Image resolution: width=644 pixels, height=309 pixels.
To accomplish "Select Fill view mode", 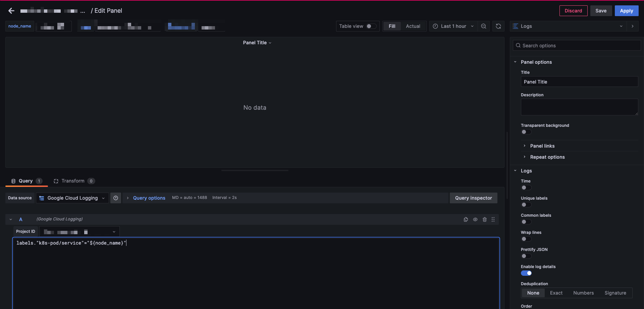I will click(392, 26).
